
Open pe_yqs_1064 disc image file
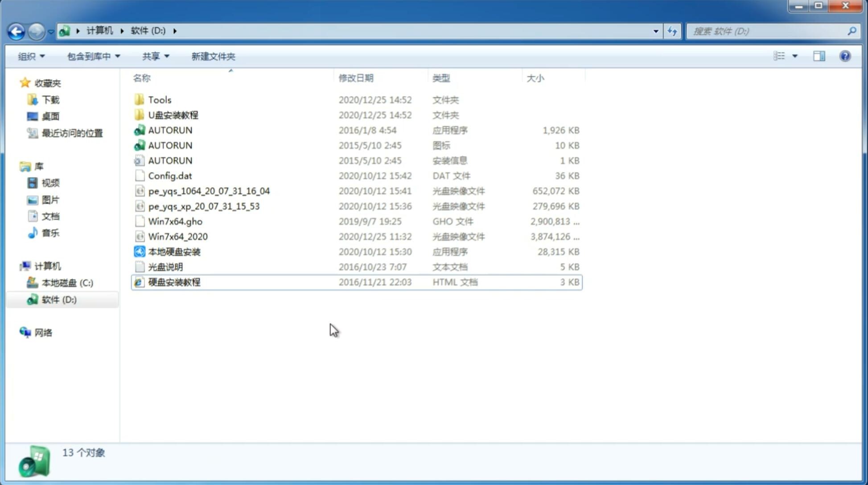tap(209, 191)
